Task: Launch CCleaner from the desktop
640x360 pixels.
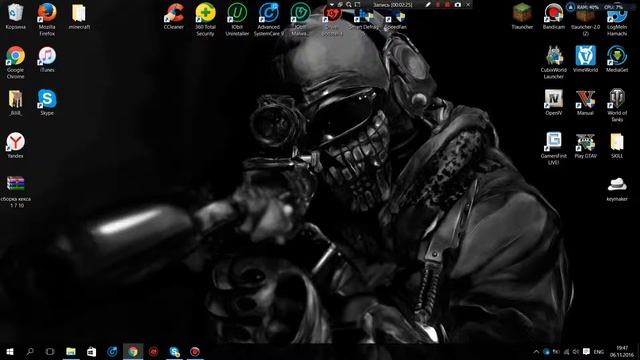Action: pos(174,16)
